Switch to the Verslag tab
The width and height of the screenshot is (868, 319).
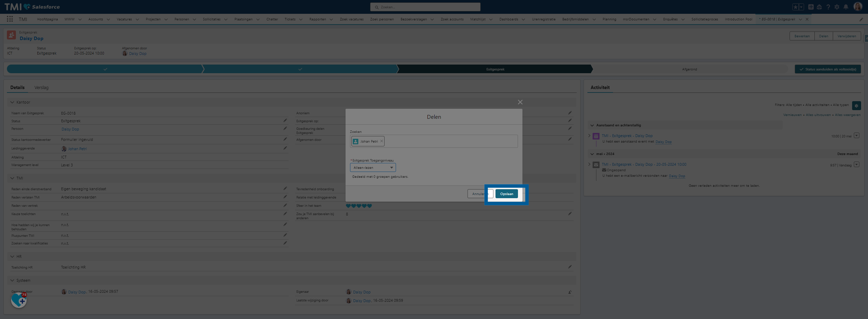point(41,88)
